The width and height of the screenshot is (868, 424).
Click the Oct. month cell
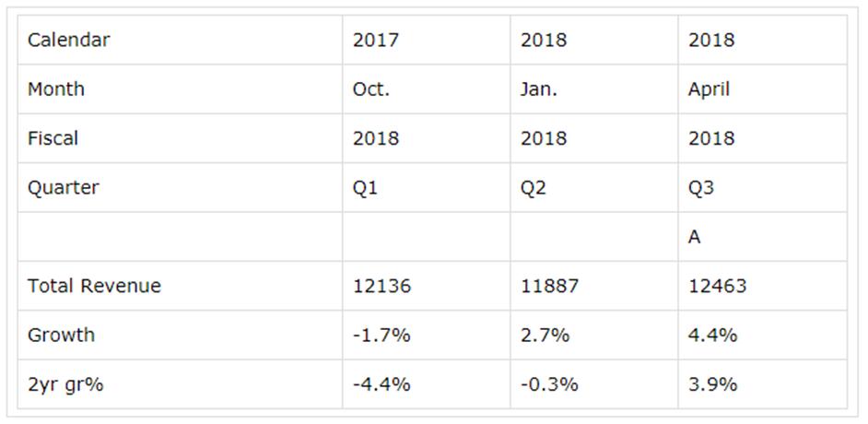pyautogui.click(x=371, y=89)
